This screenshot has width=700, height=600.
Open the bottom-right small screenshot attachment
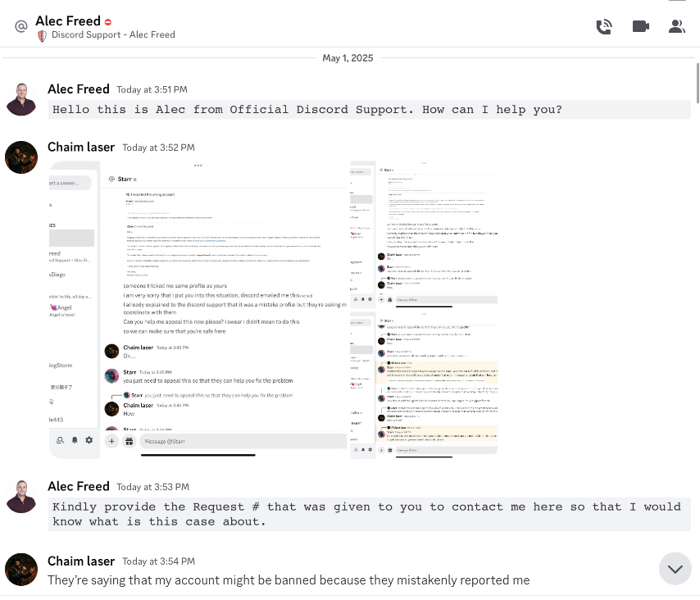tap(424, 384)
